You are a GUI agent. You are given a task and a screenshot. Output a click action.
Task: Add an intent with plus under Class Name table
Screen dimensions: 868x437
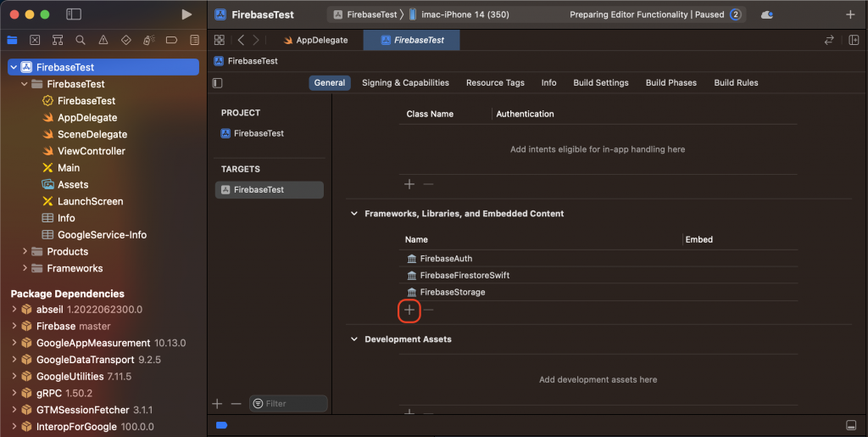coord(409,184)
